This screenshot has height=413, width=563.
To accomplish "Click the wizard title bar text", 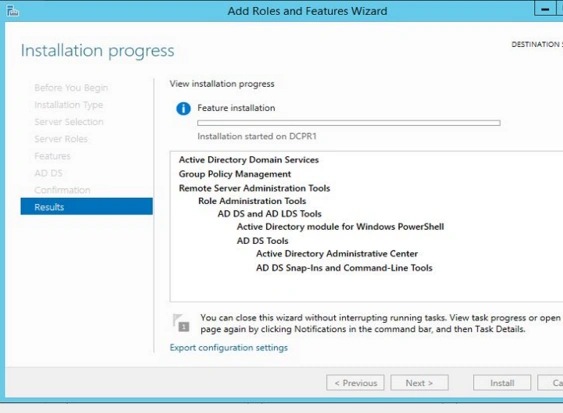I will click(x=307, y=11).
